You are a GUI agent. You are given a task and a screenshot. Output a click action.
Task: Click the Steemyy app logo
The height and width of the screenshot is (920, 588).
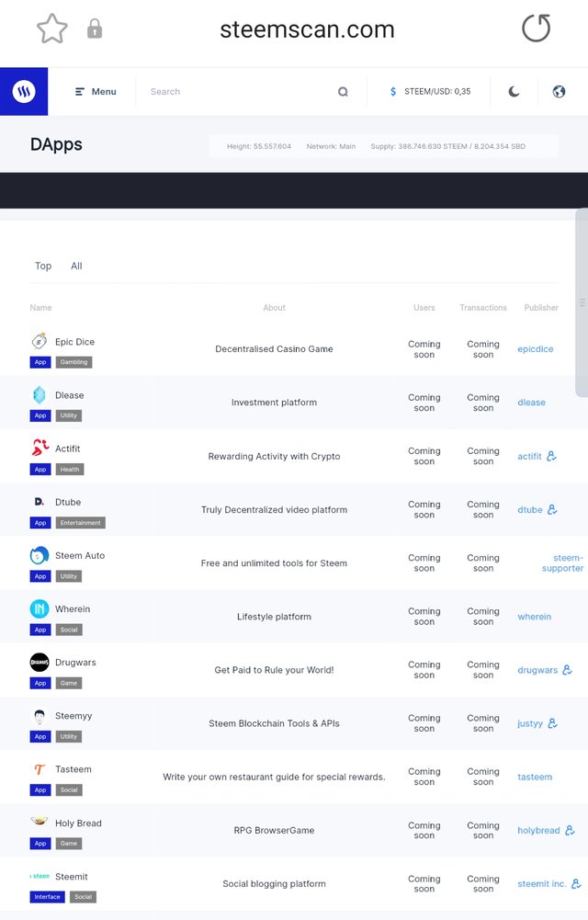(x=40, y=716)
